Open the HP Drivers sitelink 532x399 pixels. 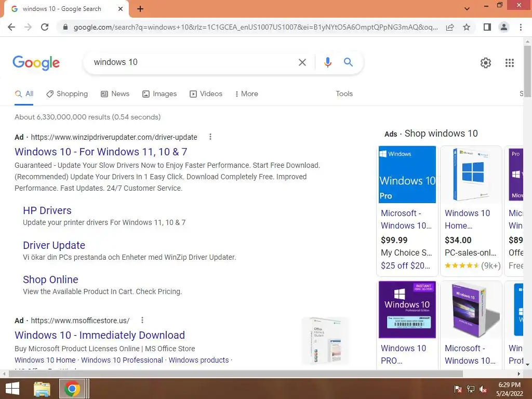tap(47, 210)
